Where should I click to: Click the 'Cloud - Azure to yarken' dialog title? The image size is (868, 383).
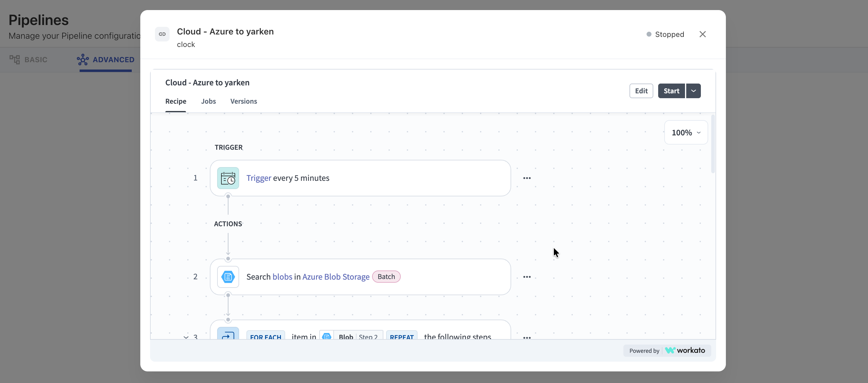point(225,31)
